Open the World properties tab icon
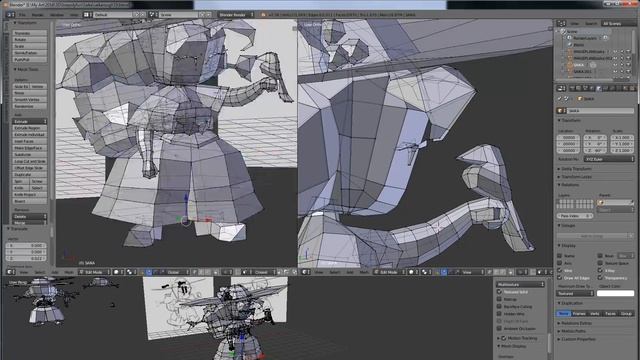This screenshot has height=360, width=640. pos(592,88)
